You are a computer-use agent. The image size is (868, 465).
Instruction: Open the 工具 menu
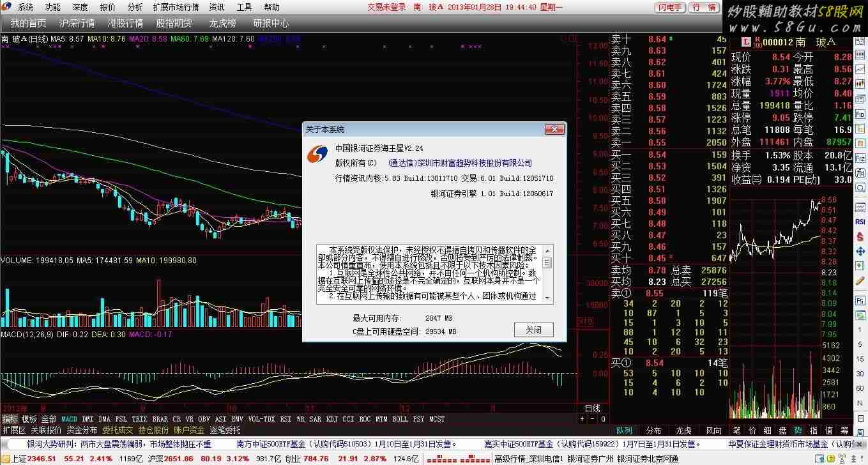(244, 7)
